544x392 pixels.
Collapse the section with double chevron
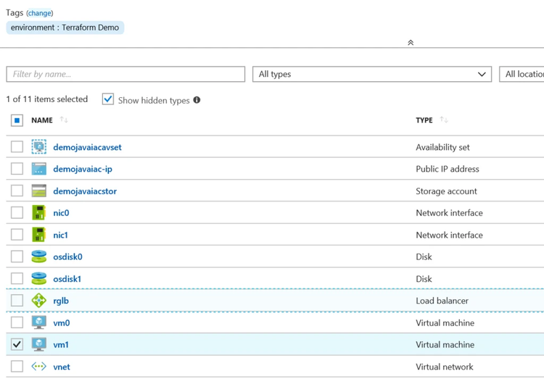click(411, 43)
